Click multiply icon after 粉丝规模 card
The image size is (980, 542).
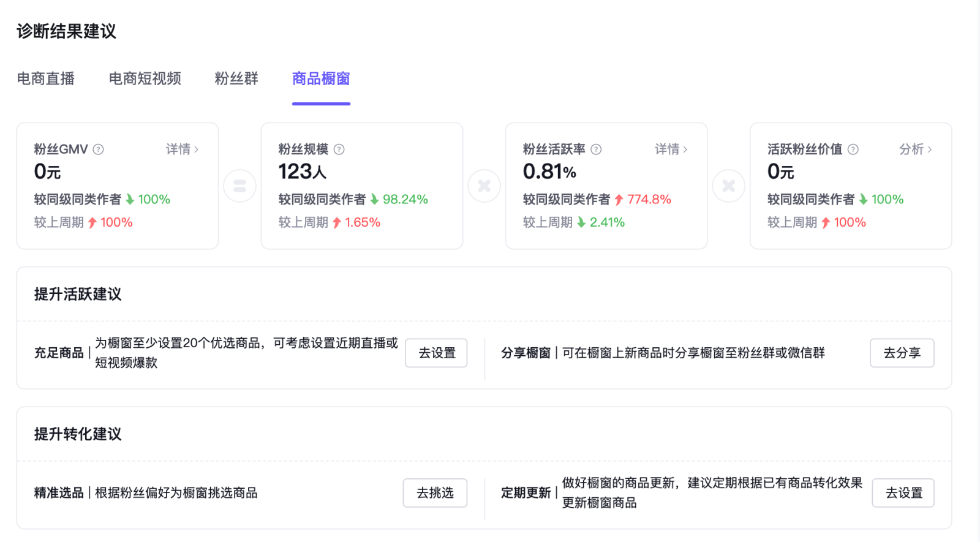tap(484, 186)
